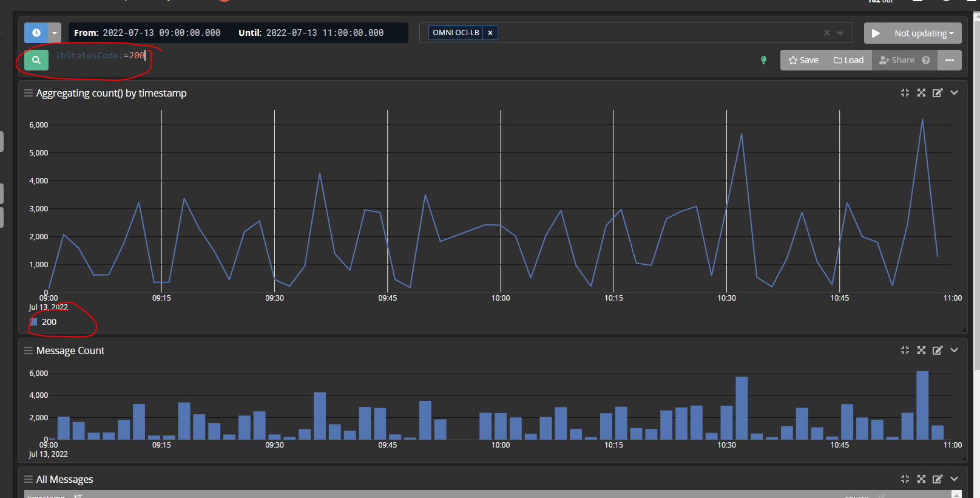The height and width of the screenshot is (498, 980).
Task: Load a saved search
Action: (x=848, y=60)
